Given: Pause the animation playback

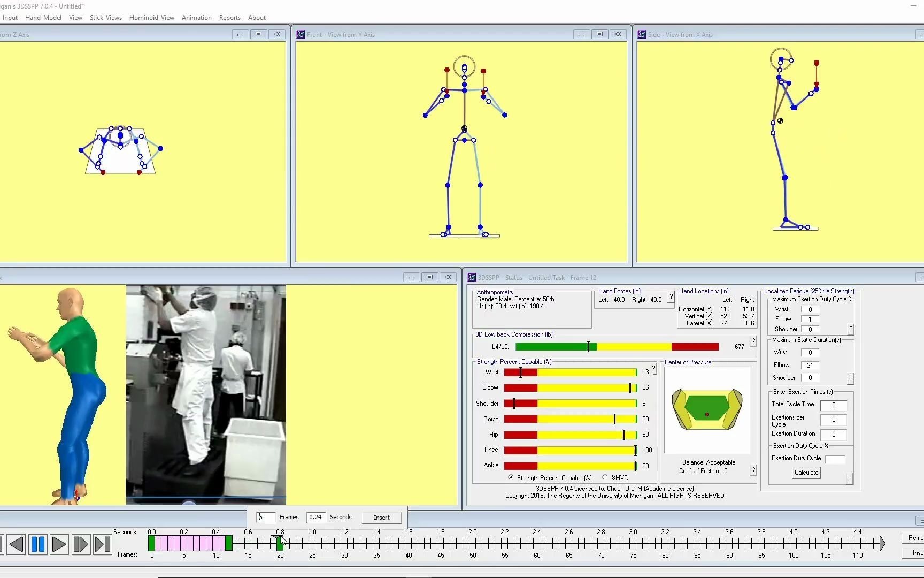Looking at the screenshot, I should 38,544.
